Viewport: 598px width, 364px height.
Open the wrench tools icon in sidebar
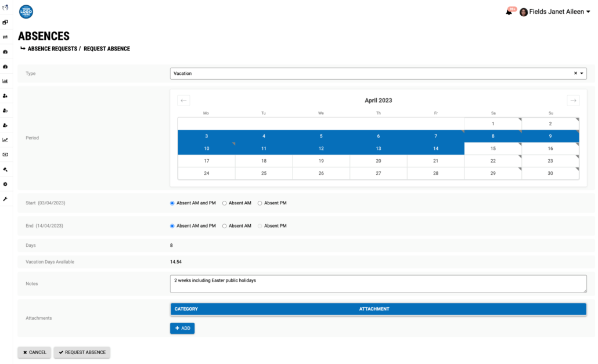(5, 199)
